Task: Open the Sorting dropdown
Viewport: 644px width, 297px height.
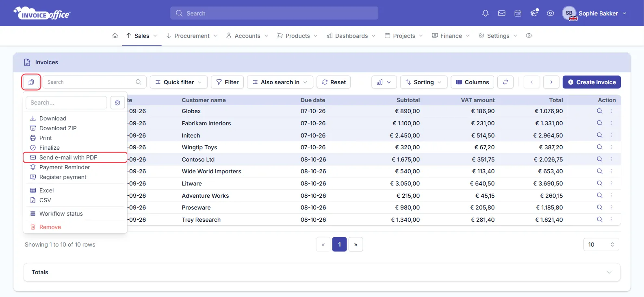Action: (x=424, y=82)
